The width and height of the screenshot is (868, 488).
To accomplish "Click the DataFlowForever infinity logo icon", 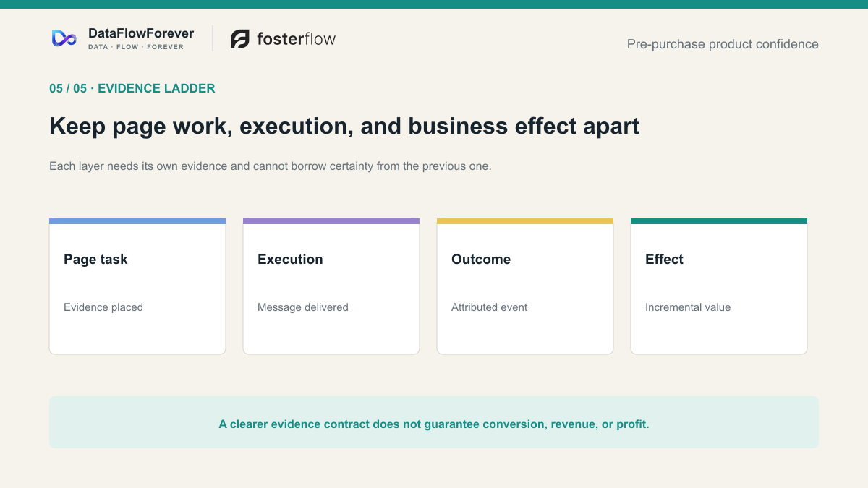I will [x=64, y=38].
